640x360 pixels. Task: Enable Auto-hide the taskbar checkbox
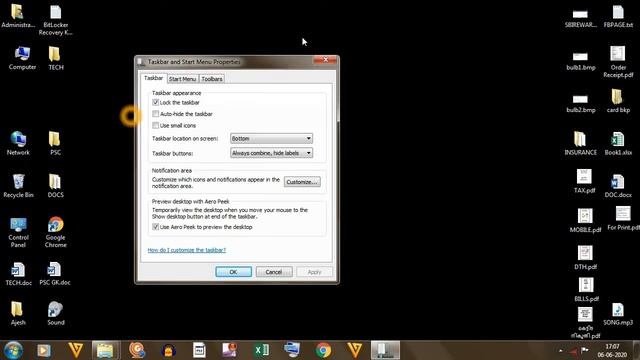coord(156,114)
